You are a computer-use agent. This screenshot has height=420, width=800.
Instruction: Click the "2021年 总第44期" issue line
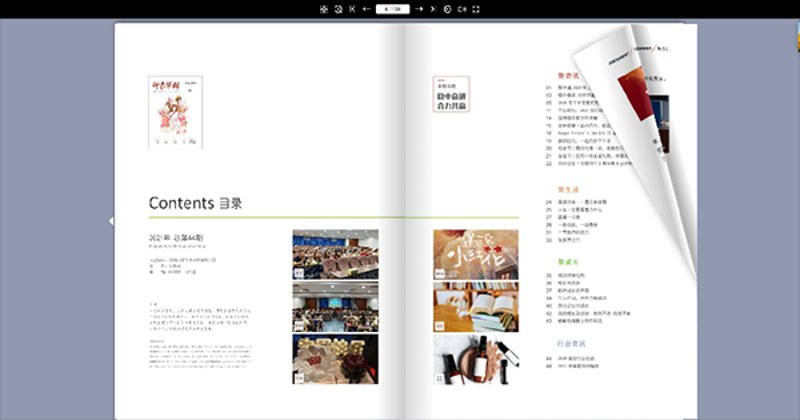point(176,238)
